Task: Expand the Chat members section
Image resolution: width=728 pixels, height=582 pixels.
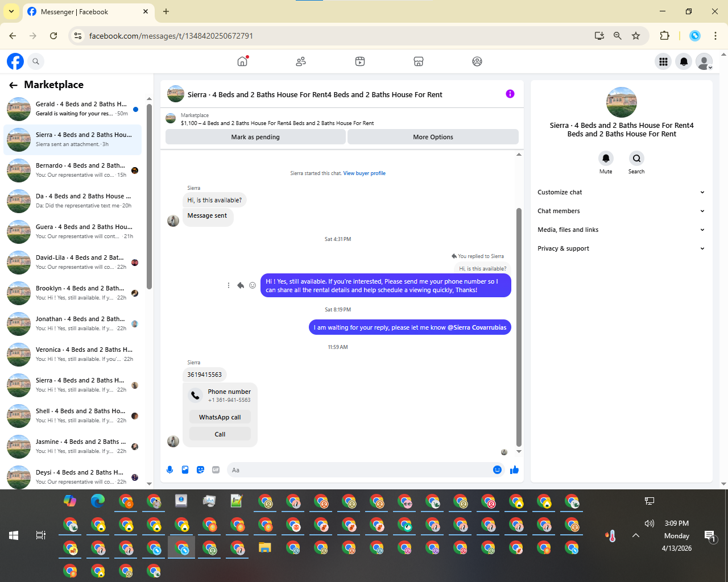Action: (x=621, y=211)
